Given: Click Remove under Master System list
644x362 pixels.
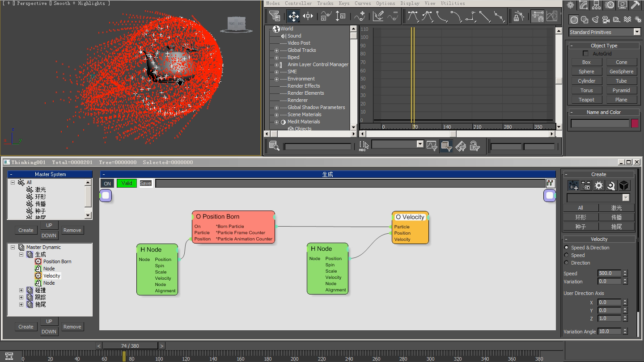Looking at the screenshot, I should click(x=72, y=230).
